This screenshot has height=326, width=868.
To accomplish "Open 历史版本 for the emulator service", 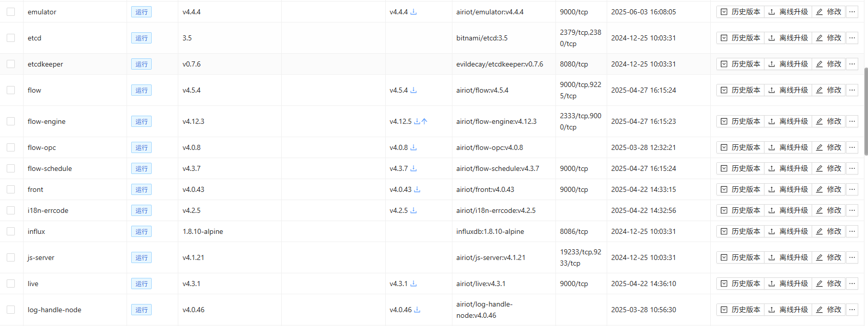I will (740, 12).
